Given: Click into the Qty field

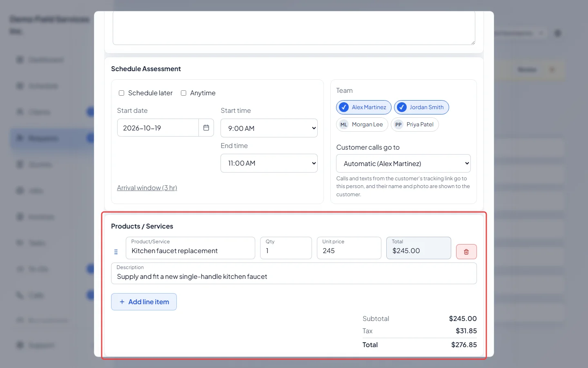Looking at the screenshot, I should pos(286,248).
